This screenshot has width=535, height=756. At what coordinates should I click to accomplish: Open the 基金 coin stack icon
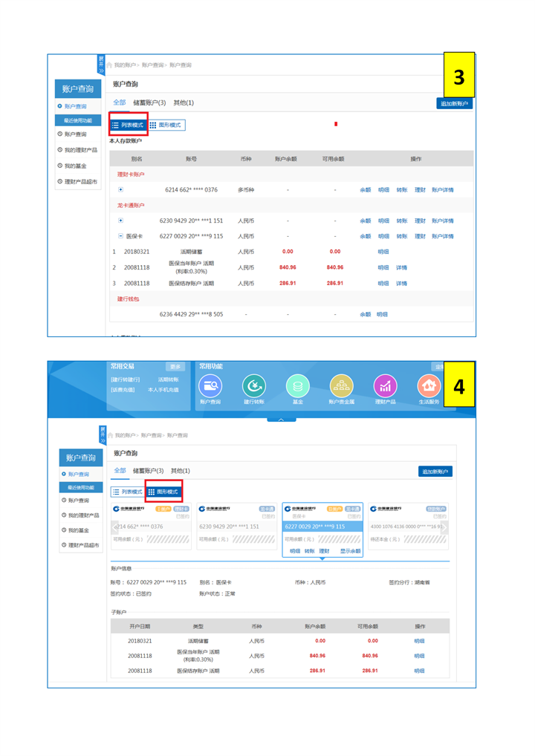(298, 385)
